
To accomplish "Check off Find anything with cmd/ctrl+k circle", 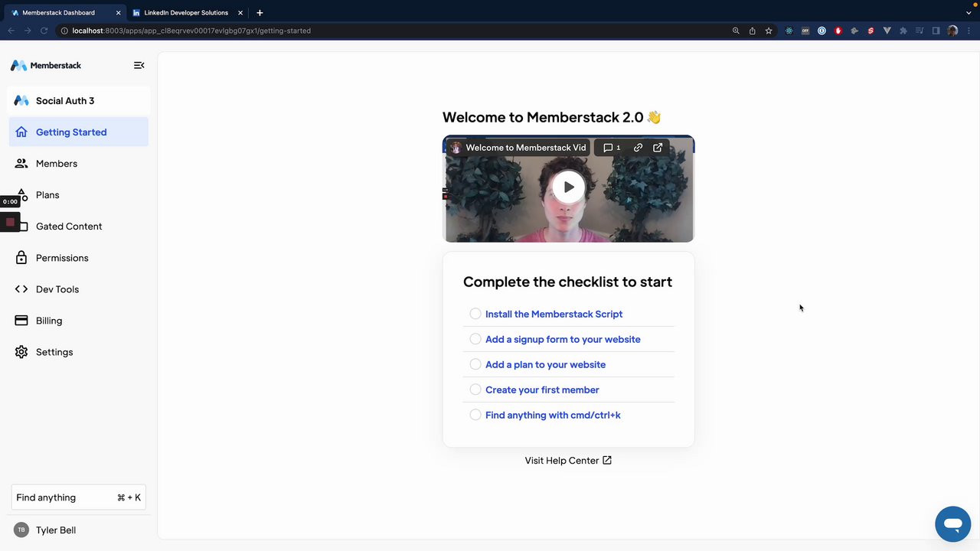I will click(475, 415).
